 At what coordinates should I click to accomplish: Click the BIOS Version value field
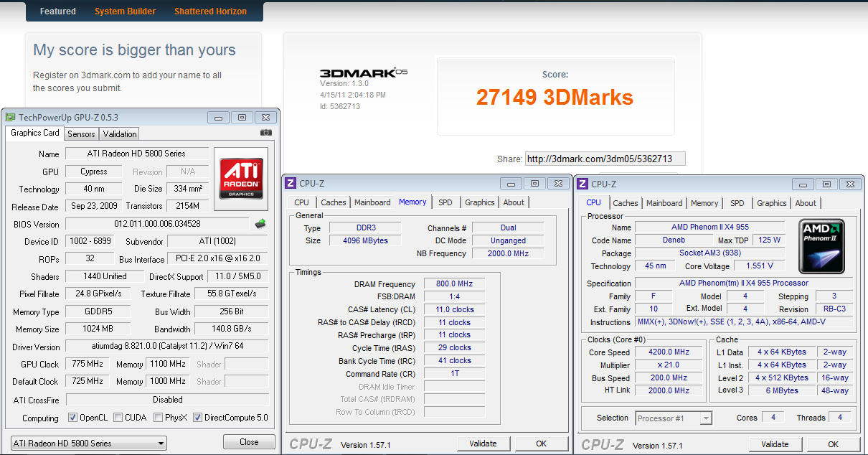(157, 224)
